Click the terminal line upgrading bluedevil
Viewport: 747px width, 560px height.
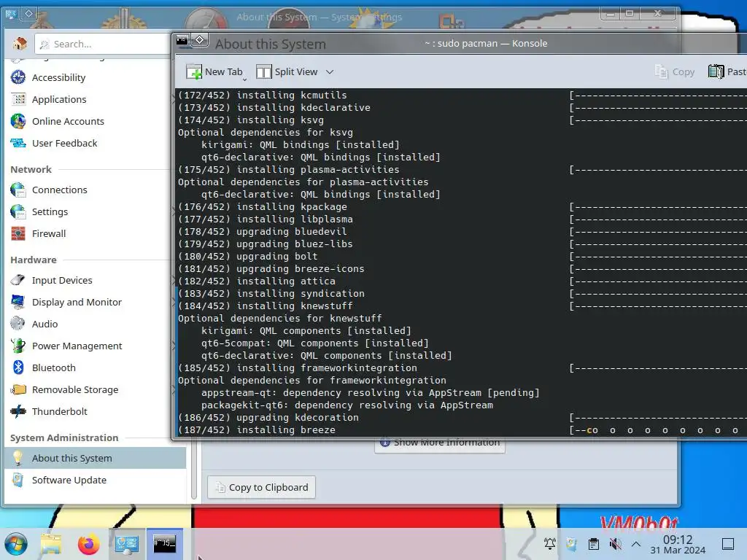[263, 231]
